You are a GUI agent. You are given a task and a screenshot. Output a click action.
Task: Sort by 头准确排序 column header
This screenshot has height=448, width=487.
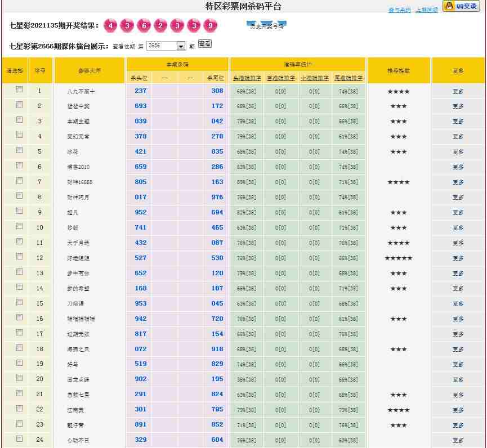point(247,78)
